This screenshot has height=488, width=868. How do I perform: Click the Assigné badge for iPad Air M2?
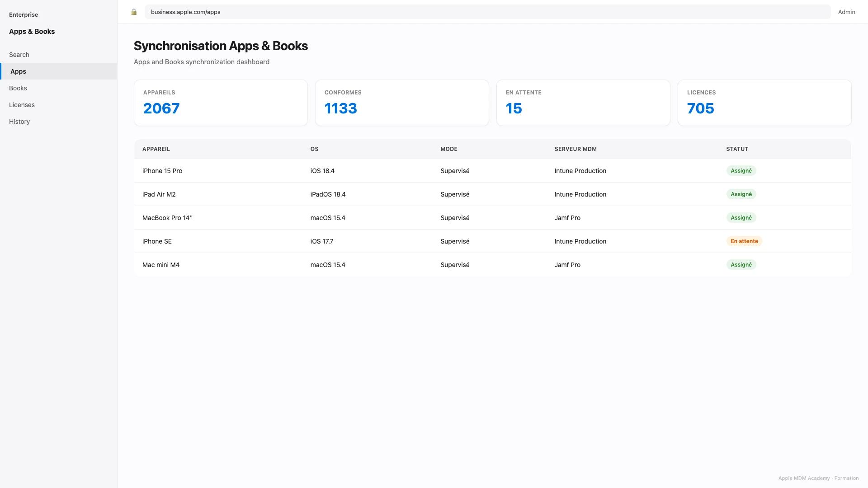tap(741, 194)
